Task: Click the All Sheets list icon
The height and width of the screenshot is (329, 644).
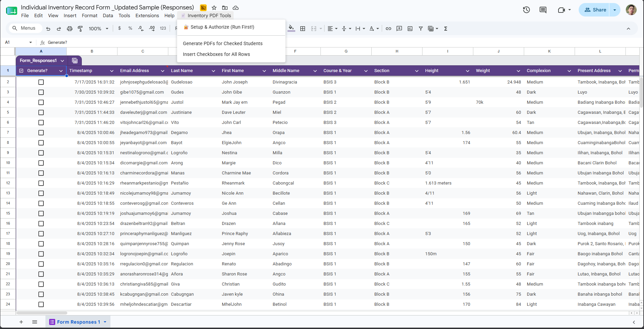Action: point(35,322)
